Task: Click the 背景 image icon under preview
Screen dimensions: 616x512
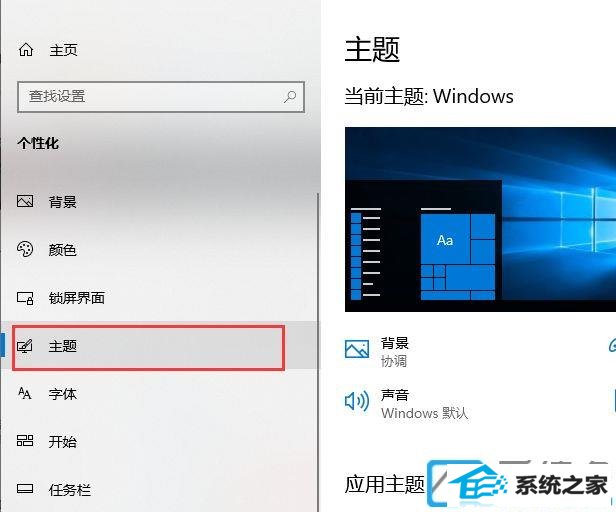Action: [357, 349]
